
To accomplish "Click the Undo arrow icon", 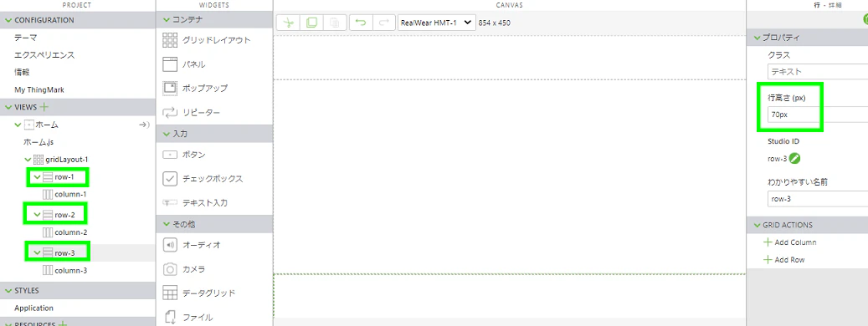I will 361,23.
